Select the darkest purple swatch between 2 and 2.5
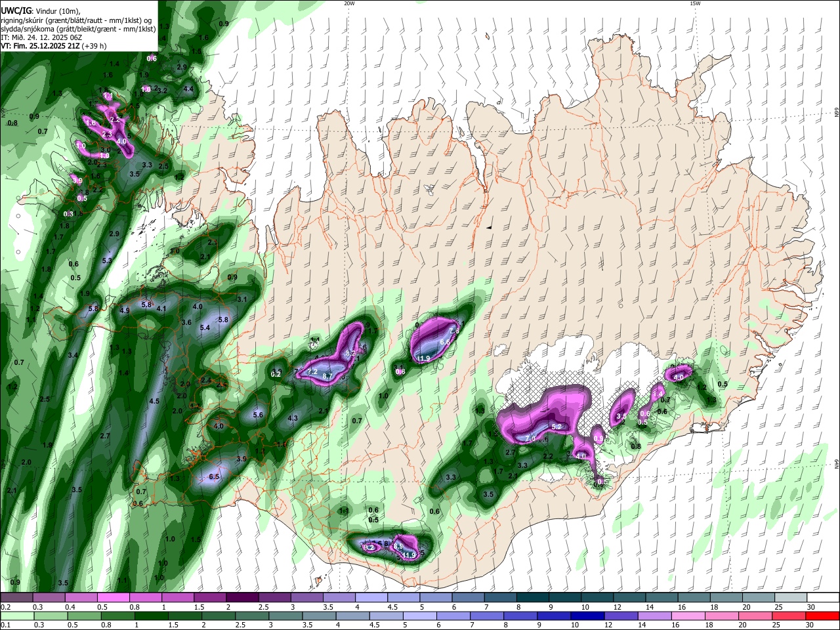The width and height of the screenshot is (840, 630). pyautogui.click(x=242, y=598)
